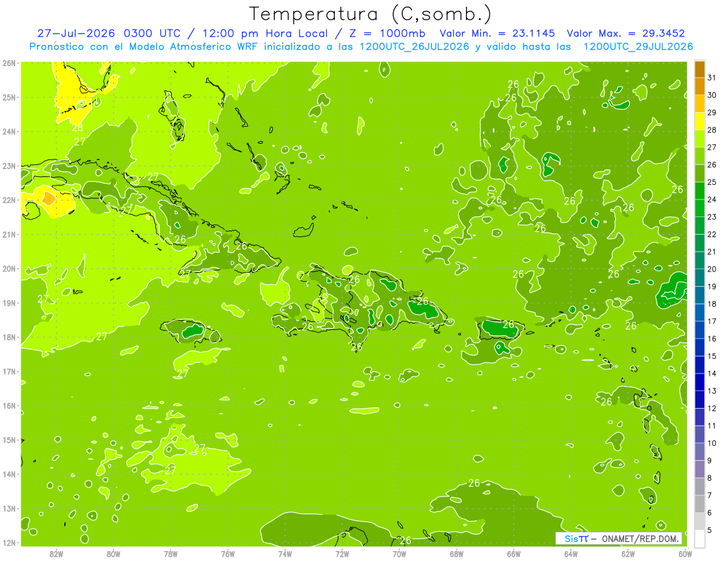Click the "Valor Max. = 29.3452" value
The image size is (728, 562).
tap(625, 33)
